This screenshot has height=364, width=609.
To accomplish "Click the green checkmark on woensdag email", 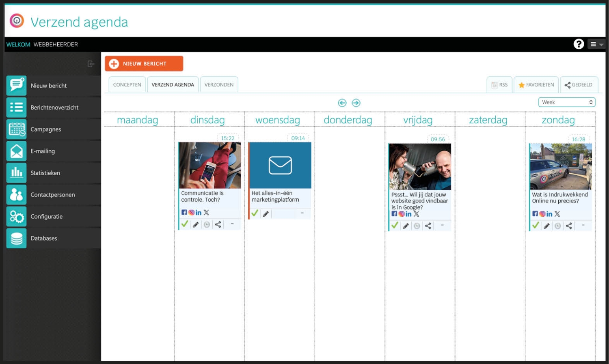I will pyautogui.click(x=255, y=213).
